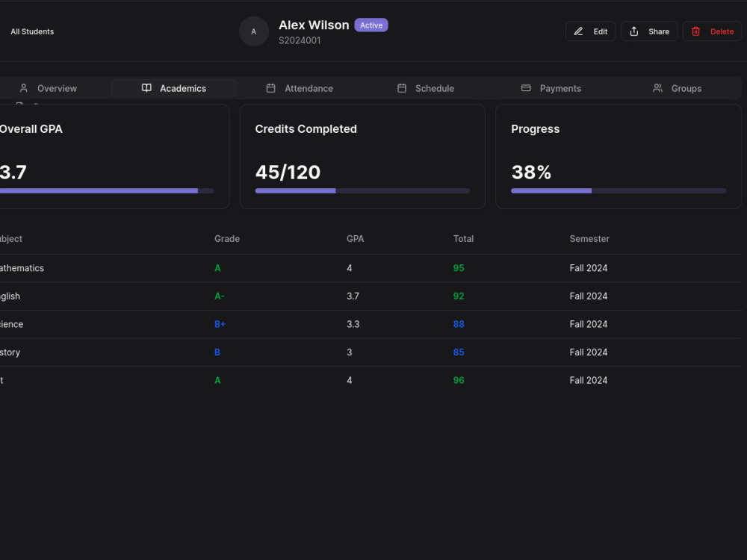This screenshot has height=560, width=747.
Task: Click the Alex Wilson name heading
Action: pos(314,25)
